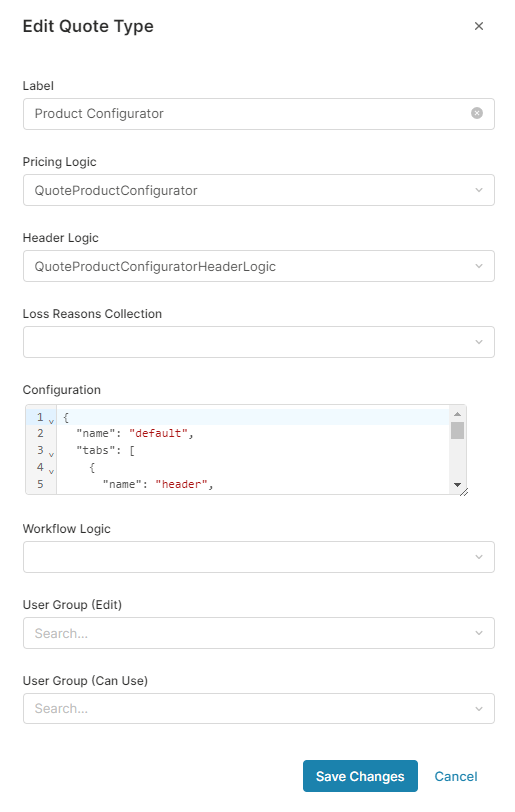The height and width of the screenshot is (812, 515).
Task: Open the Loss Reasons Collection dropdown
Action: tap(259, 342)
